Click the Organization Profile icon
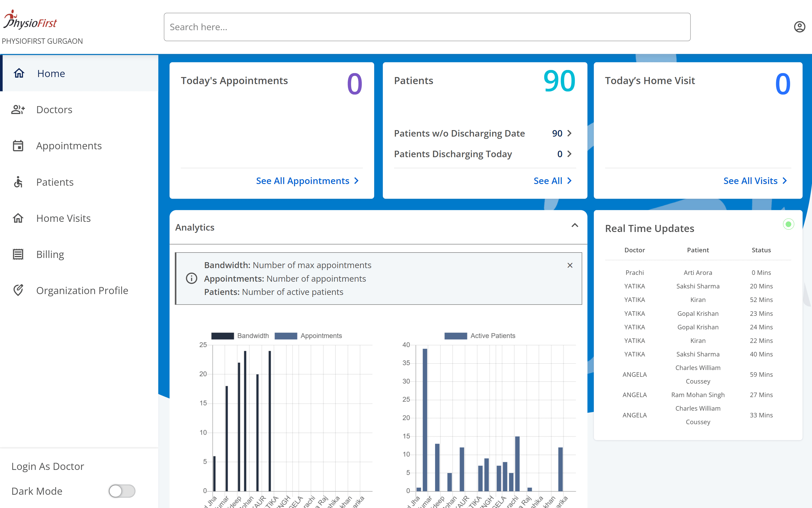 click(18, 290)
